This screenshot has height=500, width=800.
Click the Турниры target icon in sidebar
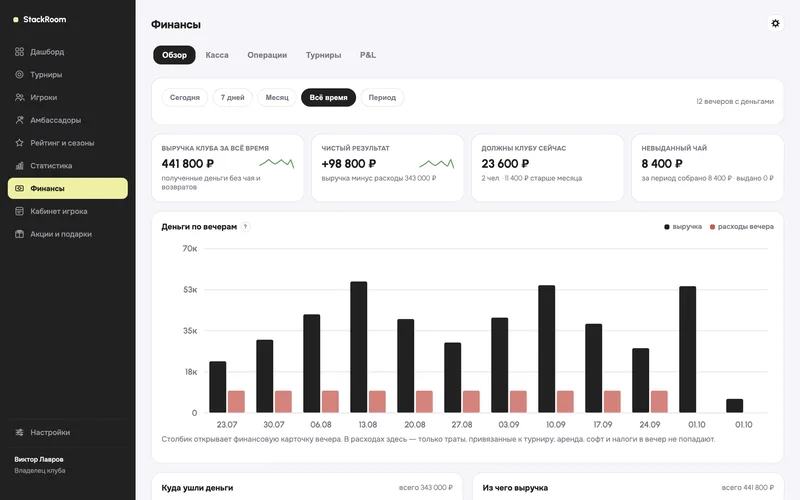[x=19, y=74]
